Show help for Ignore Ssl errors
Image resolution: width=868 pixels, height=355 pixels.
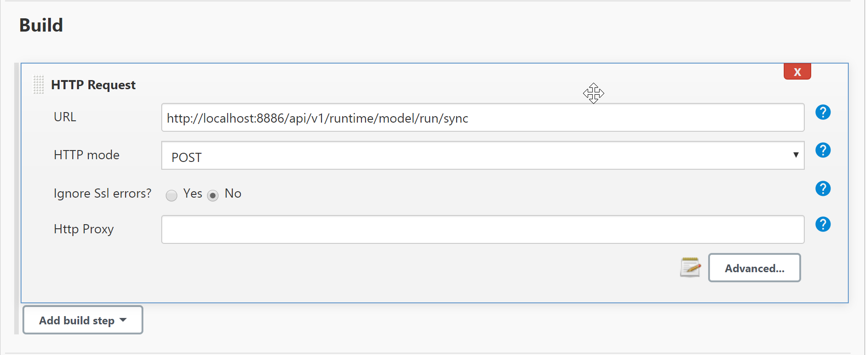tap(823, 188)
